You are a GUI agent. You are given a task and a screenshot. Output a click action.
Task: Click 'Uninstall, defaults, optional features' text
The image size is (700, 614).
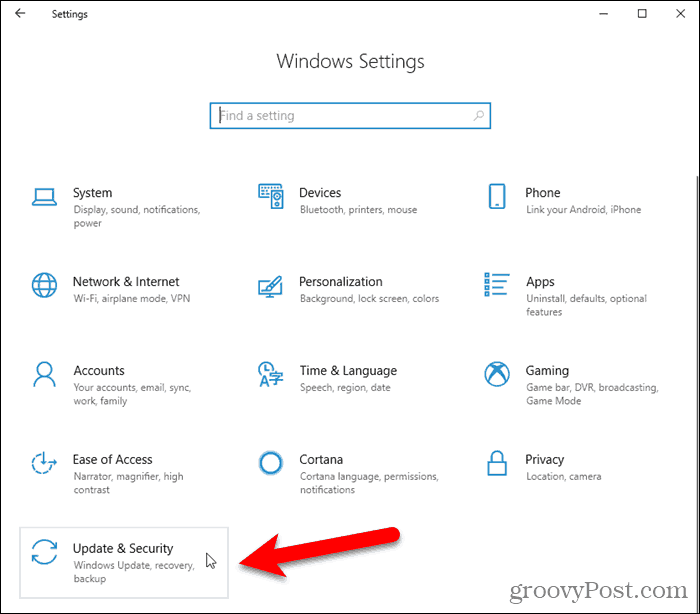click(586, 305)
